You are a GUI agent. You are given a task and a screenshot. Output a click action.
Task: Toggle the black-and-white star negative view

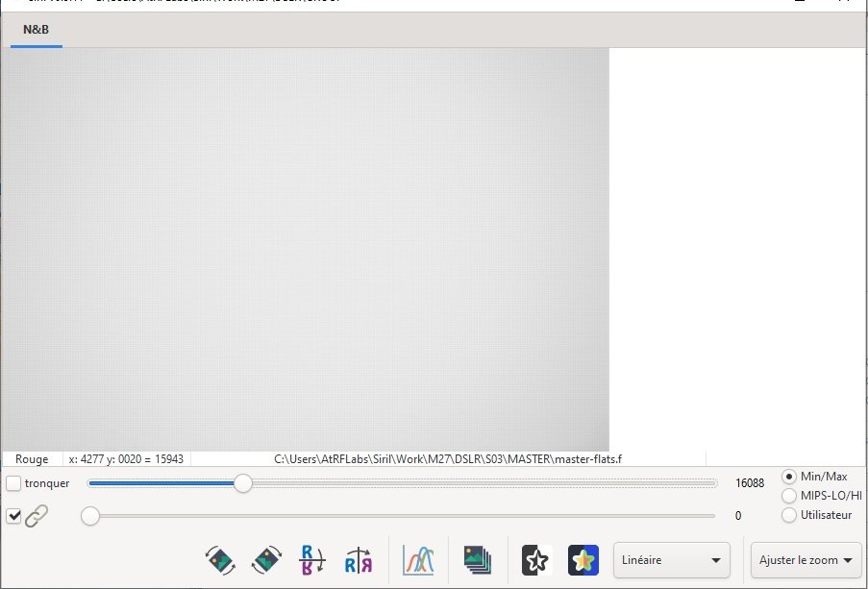point(537,559)
